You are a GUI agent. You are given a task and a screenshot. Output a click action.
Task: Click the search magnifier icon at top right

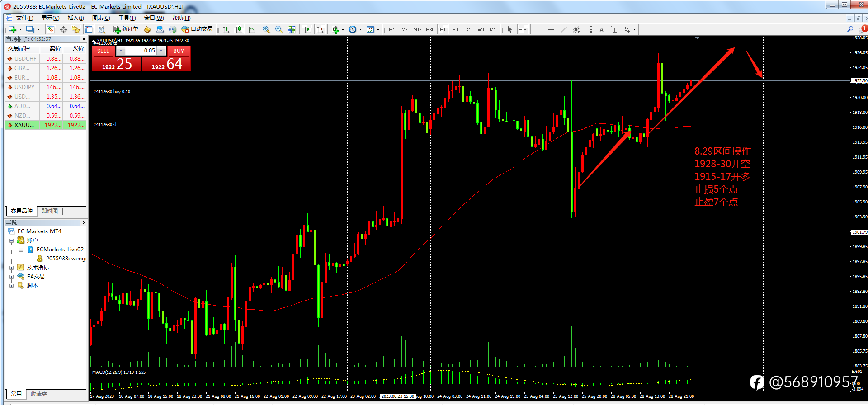click(850, 29)
